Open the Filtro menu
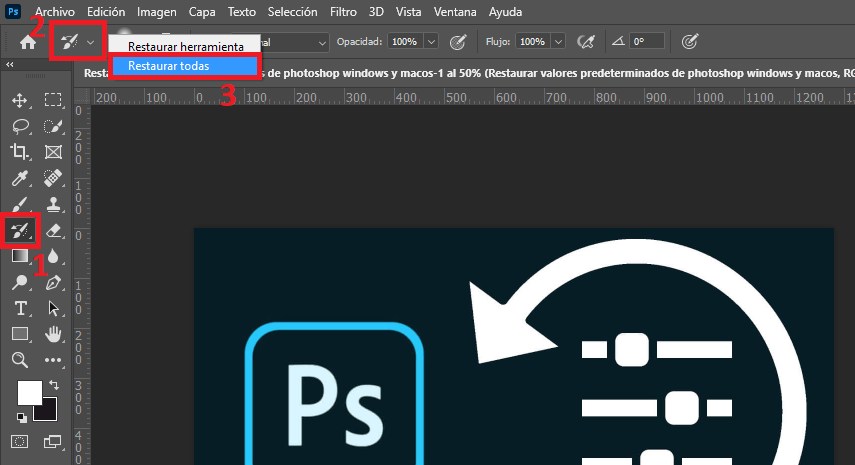The width and height of the screenshot is (855, 465). [x=343, y=11]
